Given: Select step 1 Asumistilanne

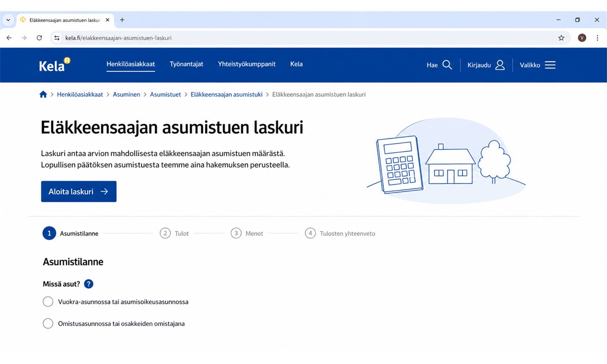Looking at the screenshot, I should pyautogui.click(x=71, y=234).
